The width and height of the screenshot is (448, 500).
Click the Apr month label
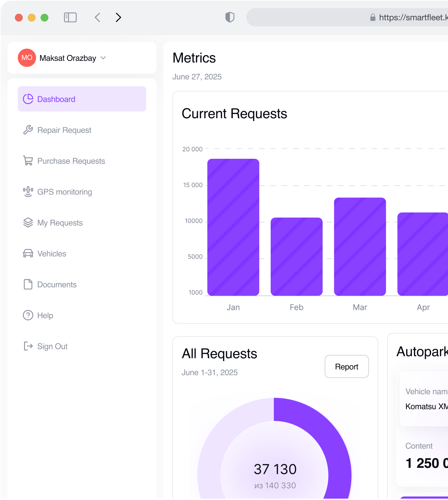click(423, 307)
